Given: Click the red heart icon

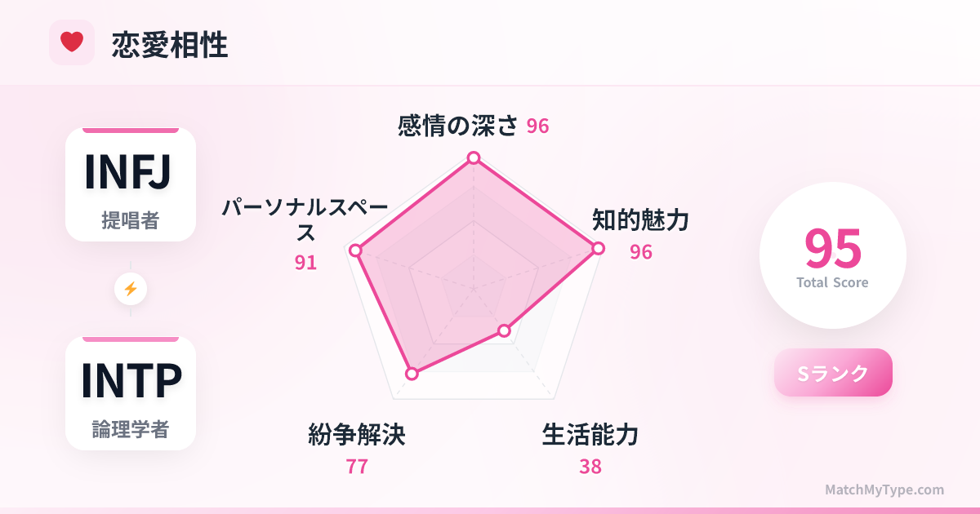Looking at the screenshot, I should point(72,42).
